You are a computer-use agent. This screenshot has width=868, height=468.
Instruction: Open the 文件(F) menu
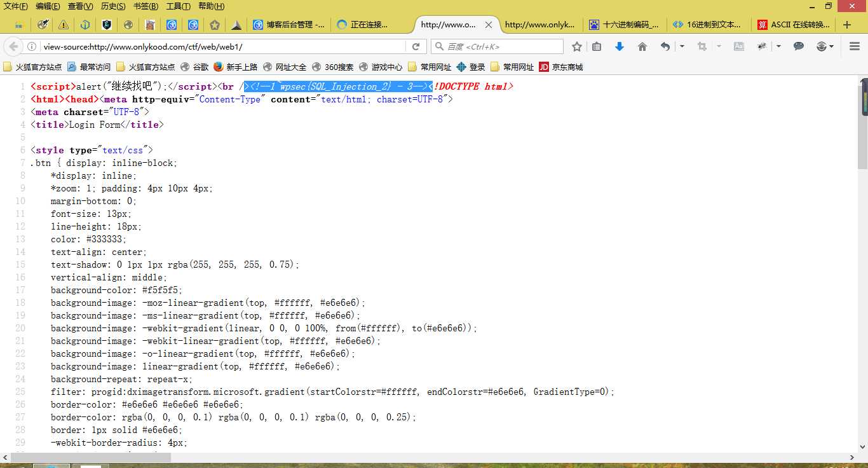click(16, 6)
